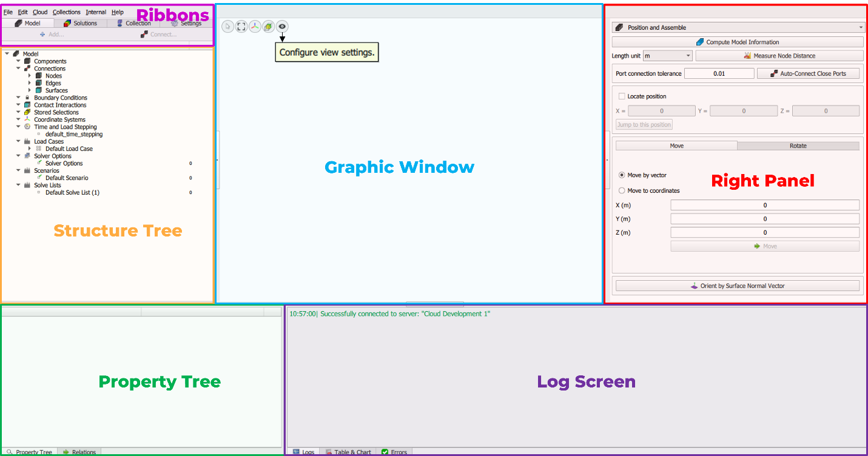Click the Model root cube icon in tree

click(16, 54)
